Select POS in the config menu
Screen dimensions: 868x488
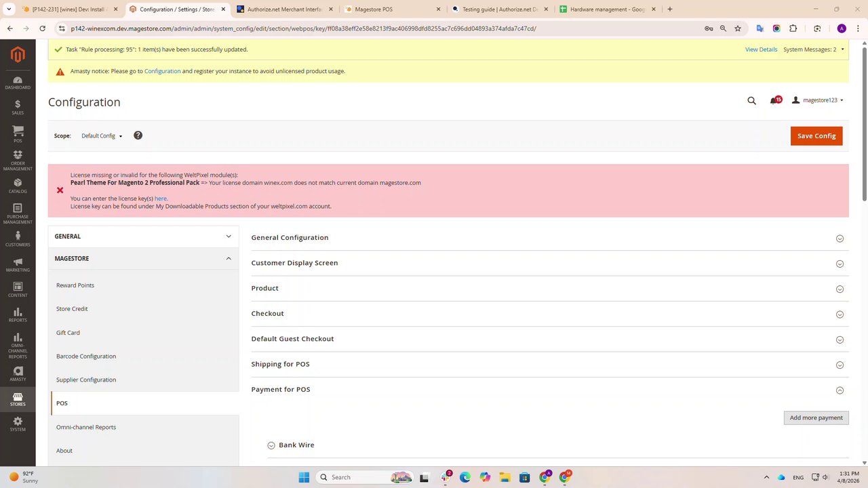point(145,403)
